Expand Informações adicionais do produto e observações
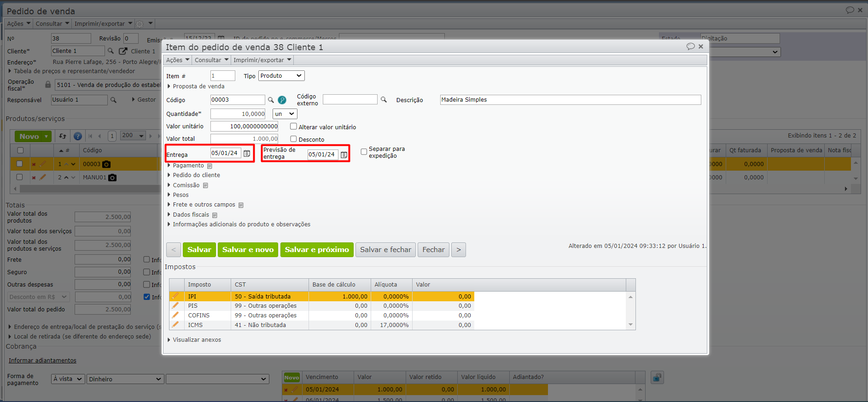Screen dimensions: 868x402 point(239,224)
